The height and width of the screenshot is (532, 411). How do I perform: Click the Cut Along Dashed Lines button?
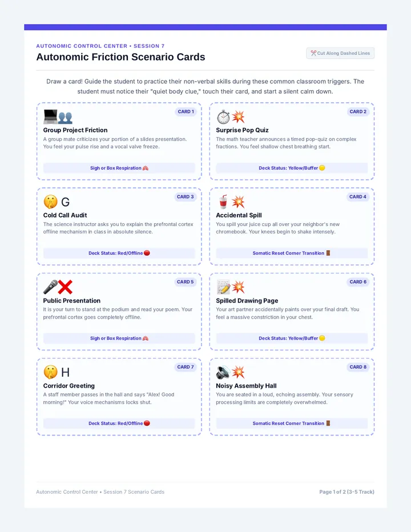[340, 53]
